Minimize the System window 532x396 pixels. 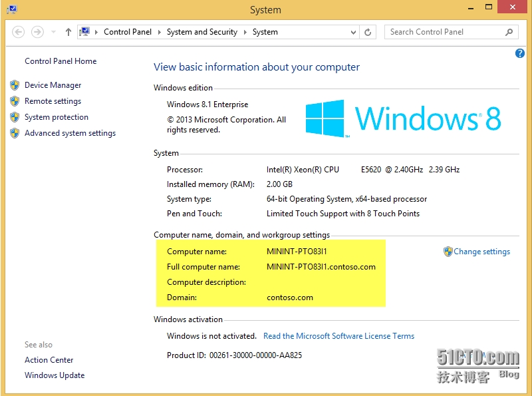click(471, 8)
